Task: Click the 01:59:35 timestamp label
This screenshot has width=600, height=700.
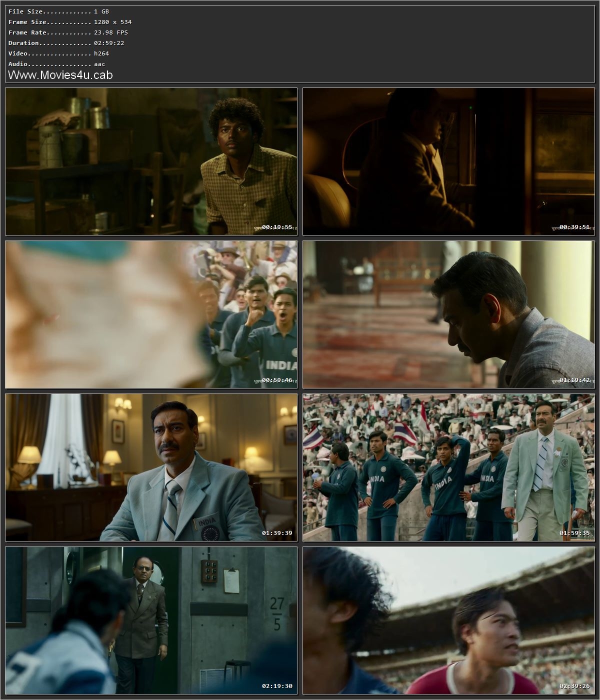Action: (x=572, y=532)
